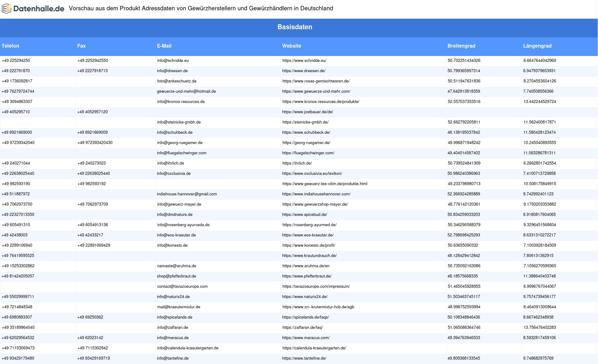Open the https://ihrlich.de/ link
598x364 pixels.
pyautogui.click(x=297, y=163)
